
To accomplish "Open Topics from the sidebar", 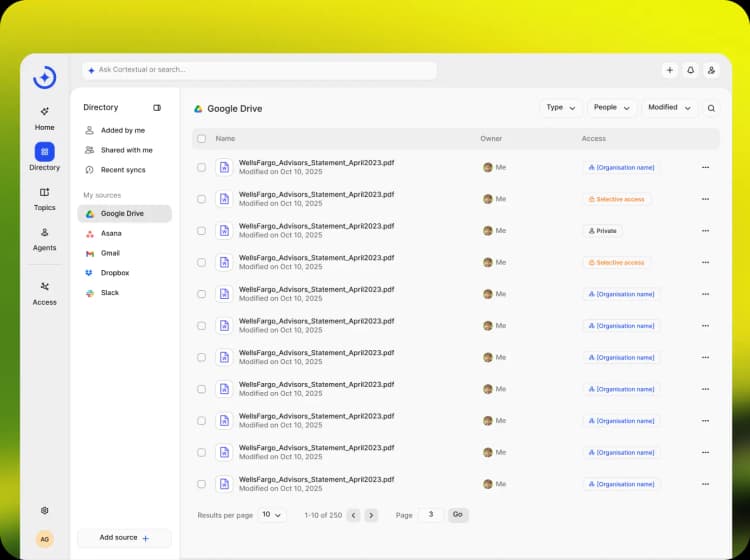I will [44, 199].
